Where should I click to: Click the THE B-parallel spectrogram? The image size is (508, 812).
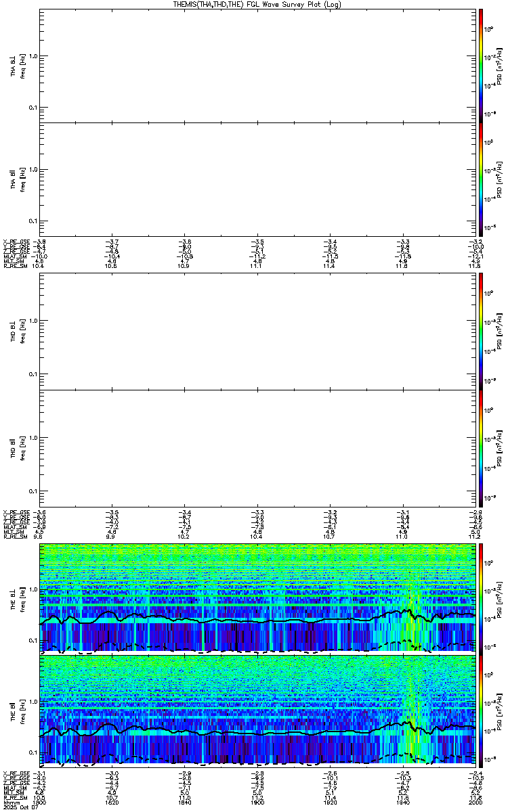(257, 710)
